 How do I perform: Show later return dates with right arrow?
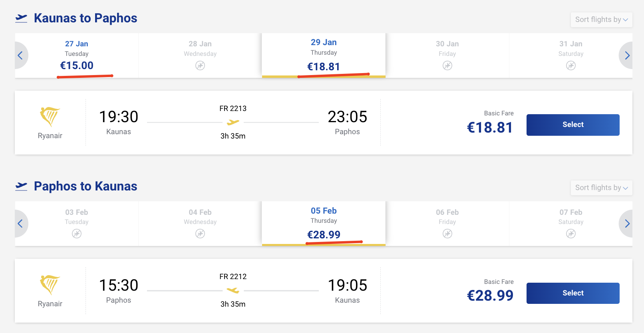(x=627, y=224)
